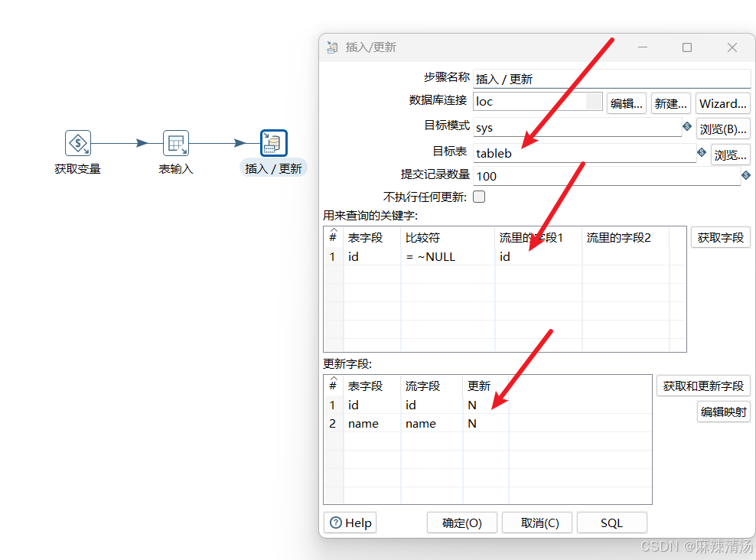This screenshot has width=756, height=560.
Task: Open the 数据库连接 dropdown arrow
Action: [594, 101]
